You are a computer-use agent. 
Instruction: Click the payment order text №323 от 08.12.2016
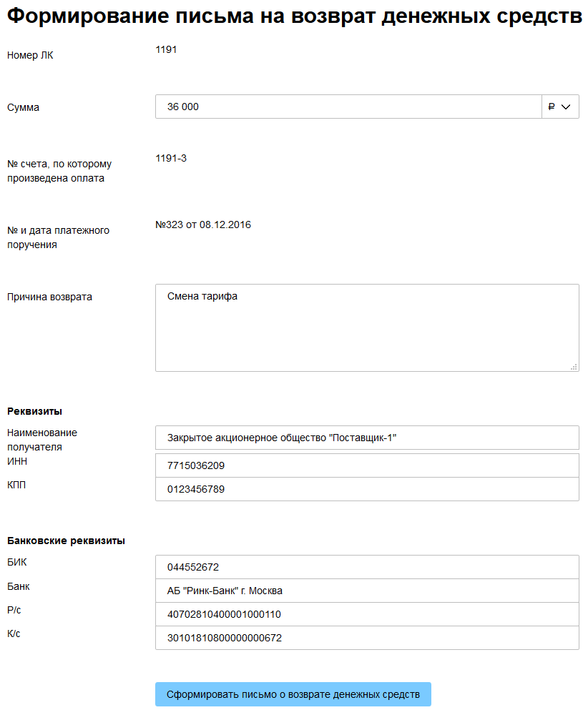(203, 225)
